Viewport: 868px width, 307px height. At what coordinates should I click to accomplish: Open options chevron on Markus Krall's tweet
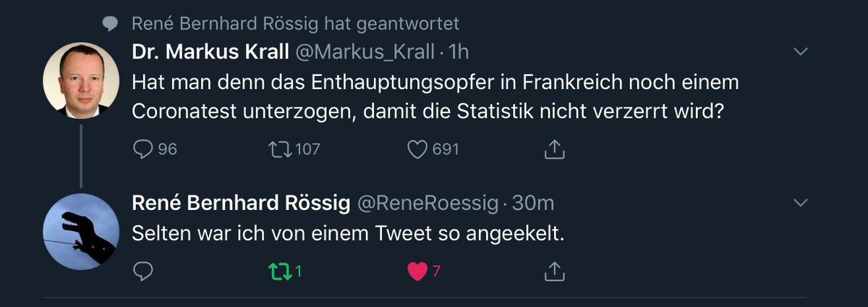click(801, 51)
